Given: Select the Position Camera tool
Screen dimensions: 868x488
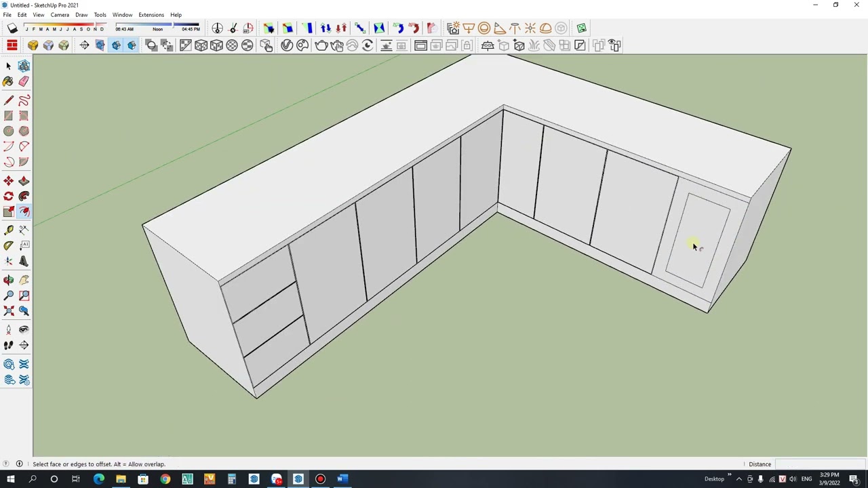Looking at the screenshot, I should [8, 329].
